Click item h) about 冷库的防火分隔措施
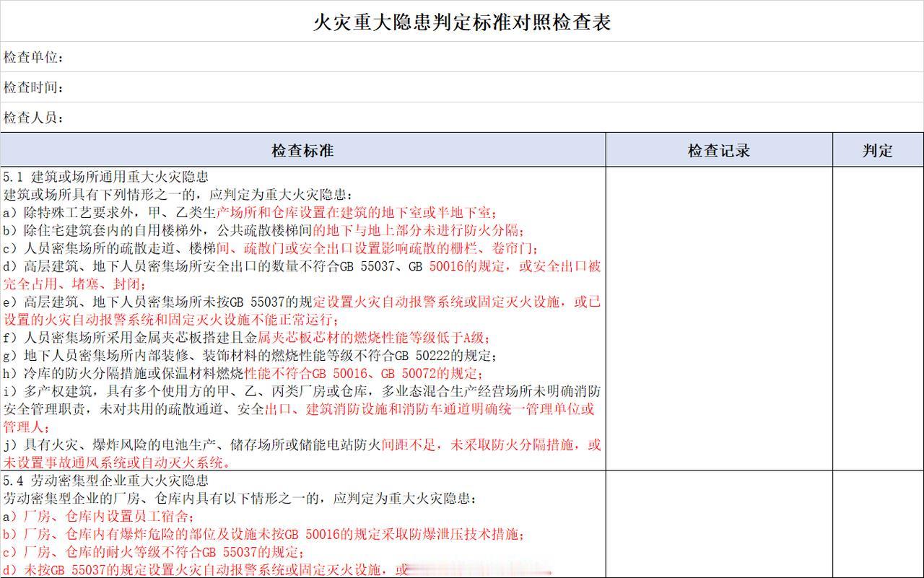 (x=243, y=373)
